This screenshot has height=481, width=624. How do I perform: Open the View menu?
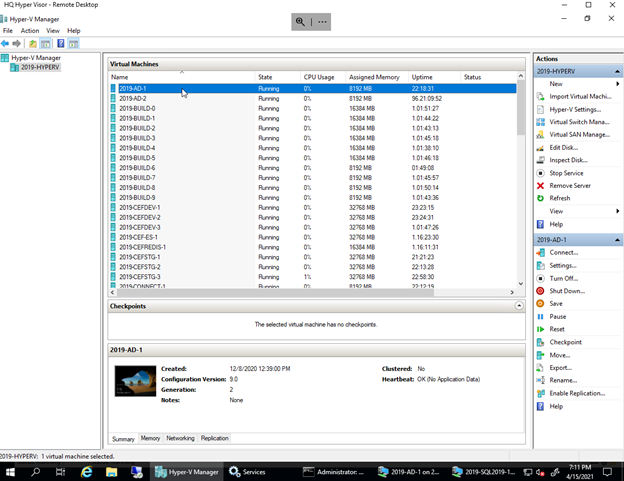point(53,31)
